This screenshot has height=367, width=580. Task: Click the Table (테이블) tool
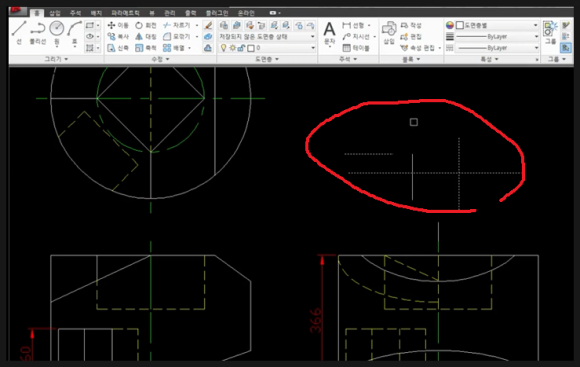(x=356, y=48)
